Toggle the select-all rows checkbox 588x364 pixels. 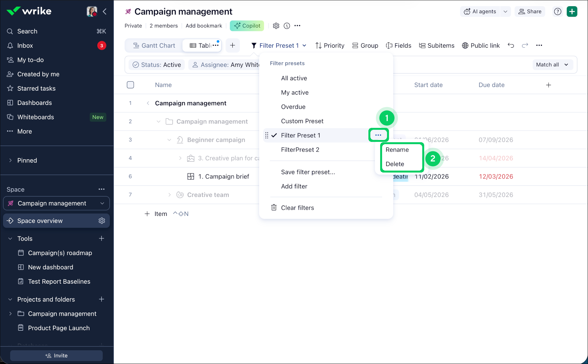pyautogui.click(x=130, y=85)
